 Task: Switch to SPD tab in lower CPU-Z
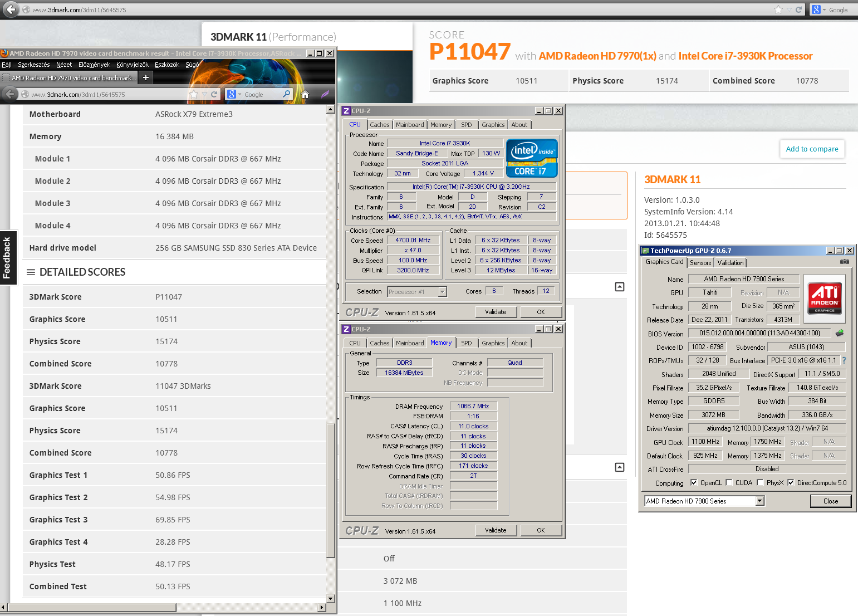[x=467, y=343]
